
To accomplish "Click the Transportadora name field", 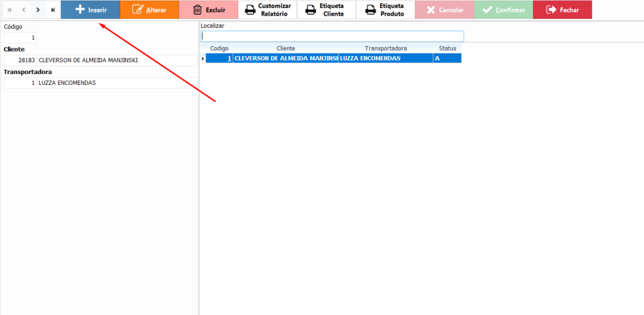I will [x=116, y=83].
